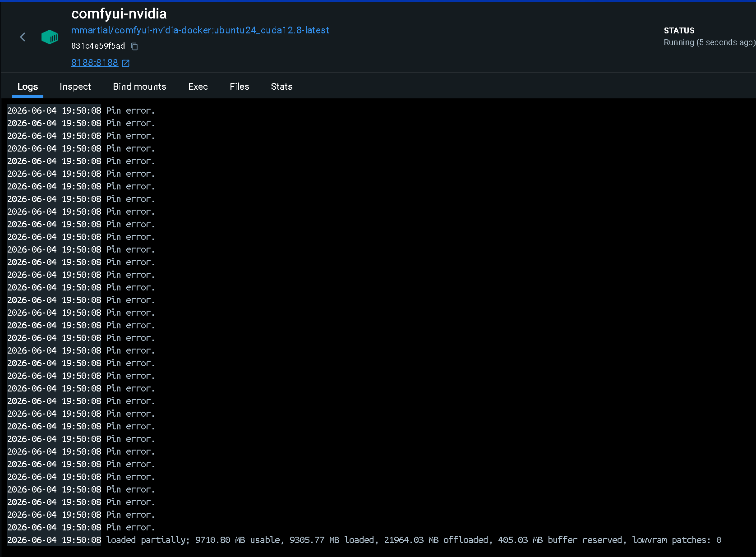756x557 pixels.
Task: Switch to the Exec tab
Action: click(x=198, y=87)
